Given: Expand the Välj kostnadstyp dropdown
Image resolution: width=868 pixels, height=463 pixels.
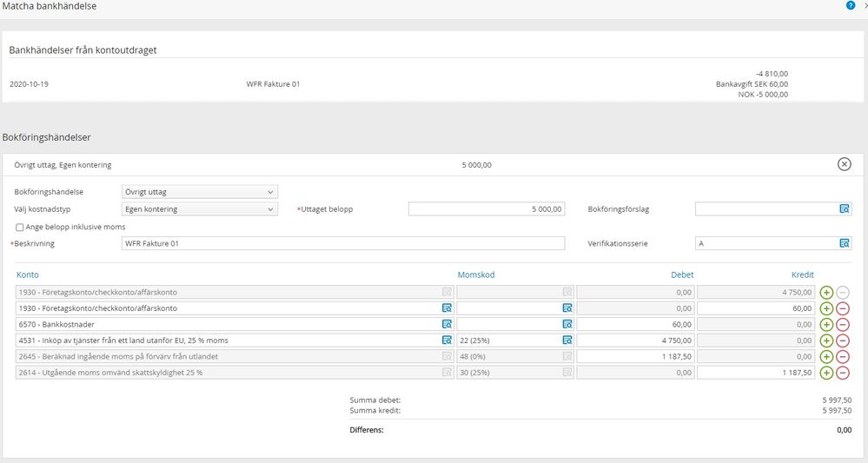Looking at the screenshot, I should 200,209.
